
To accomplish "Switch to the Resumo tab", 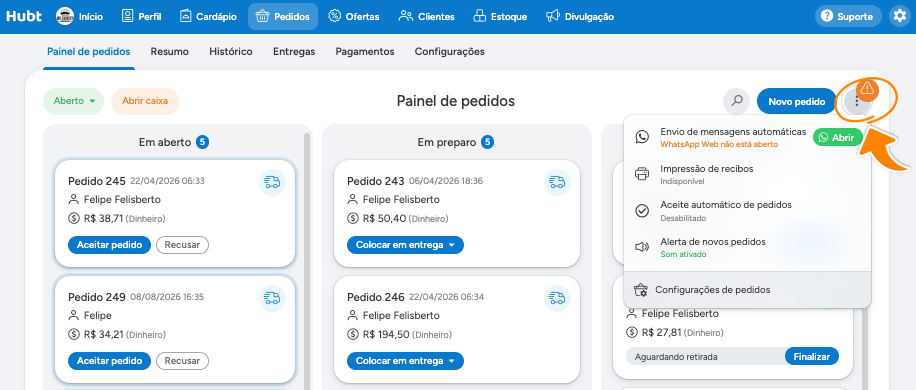I will tap(169, 51).
